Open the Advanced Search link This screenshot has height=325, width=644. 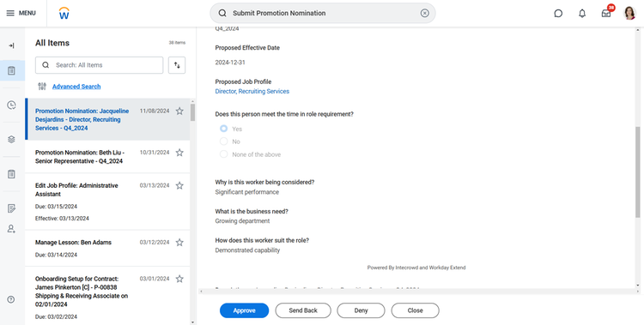(76, 87)
